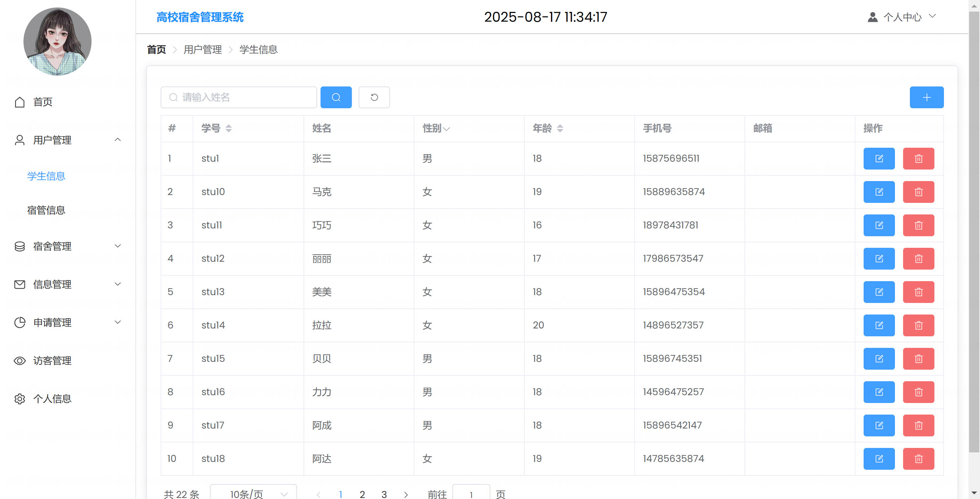Screen dimensions: 980x499
Task: Delete the row for 力力
Action: 918,392
